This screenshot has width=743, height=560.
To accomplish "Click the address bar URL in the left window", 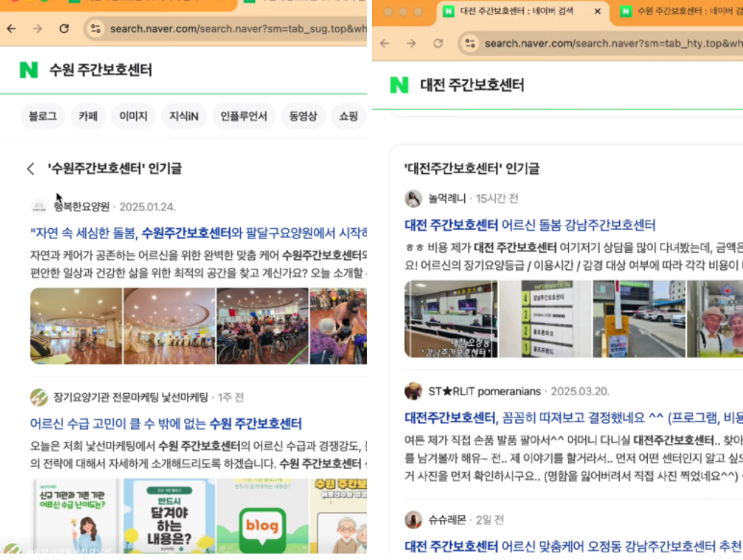I will tap(238, 29).
